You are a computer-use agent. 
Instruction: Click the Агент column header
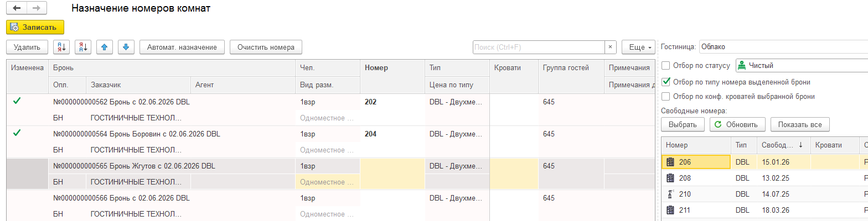click(x=243, y=85)
